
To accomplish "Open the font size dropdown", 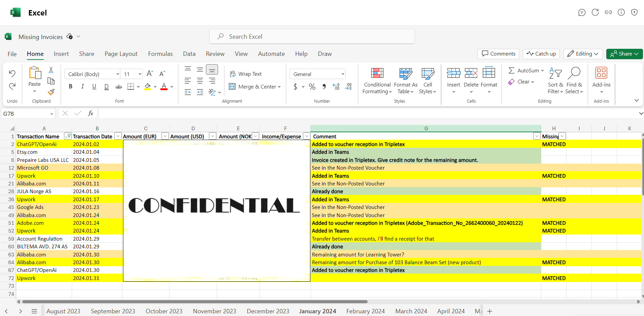I will point(140,74).
